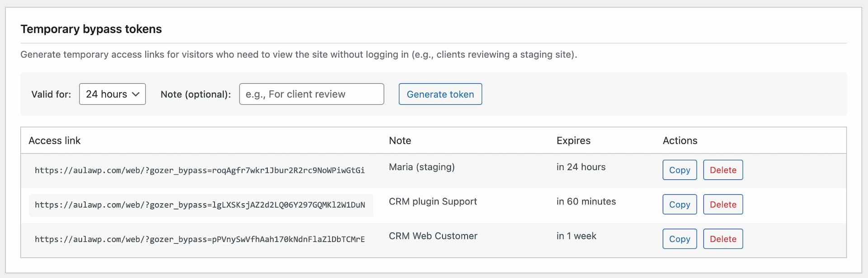Click the Note column header
This screenshot has height=278, width=868.
[x=400, y=141]
